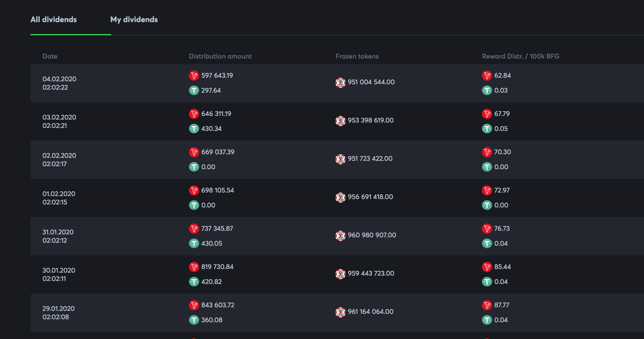This screenshot has width=644, height=339.
Task: Click the USDT icon beside 360.08
Action: tap(194, 320)
